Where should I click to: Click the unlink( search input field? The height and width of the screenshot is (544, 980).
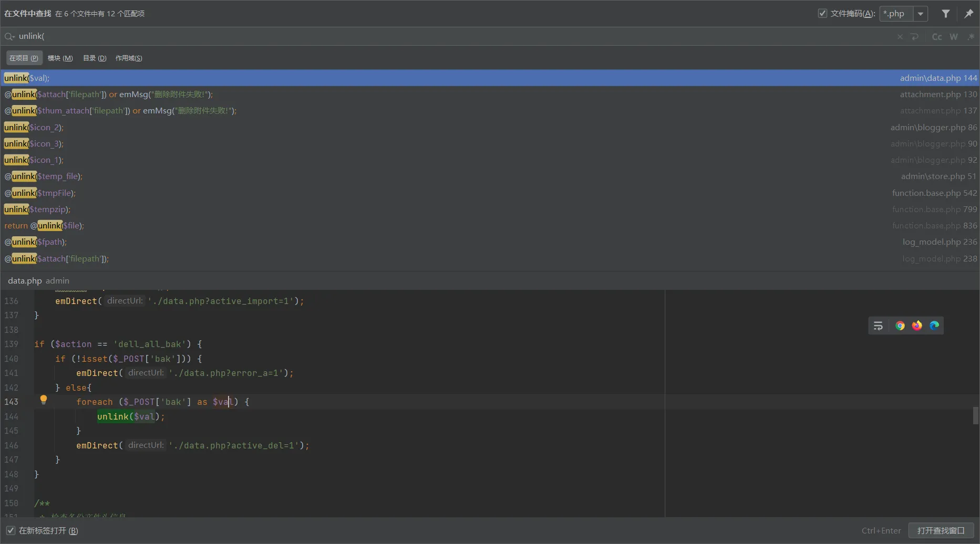[x=420, y=36]
